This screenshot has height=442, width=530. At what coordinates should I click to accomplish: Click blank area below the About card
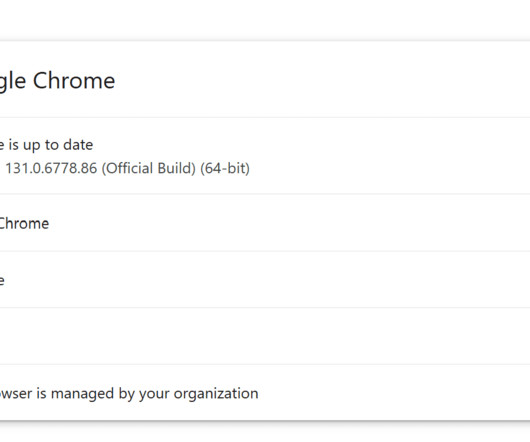coord(265,432)
